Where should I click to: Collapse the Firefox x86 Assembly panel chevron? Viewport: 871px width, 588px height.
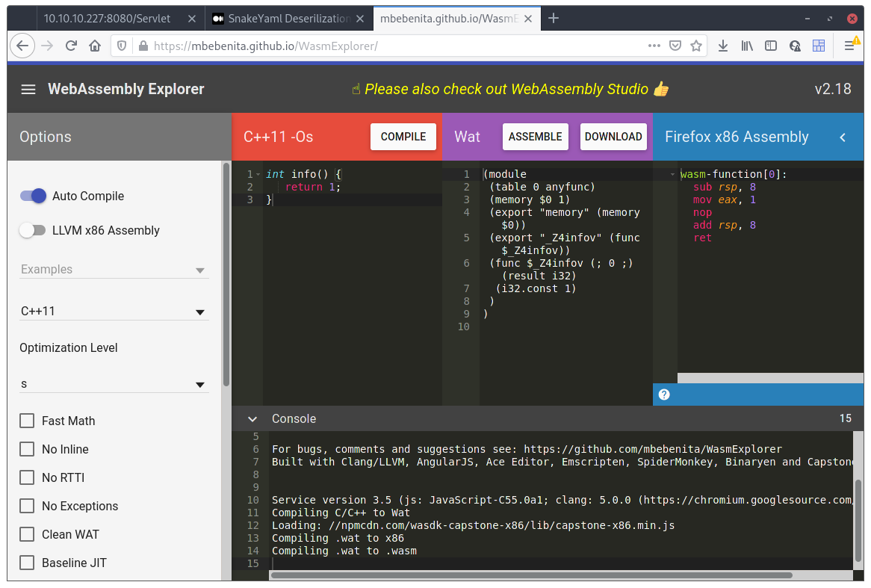(843, 137)
